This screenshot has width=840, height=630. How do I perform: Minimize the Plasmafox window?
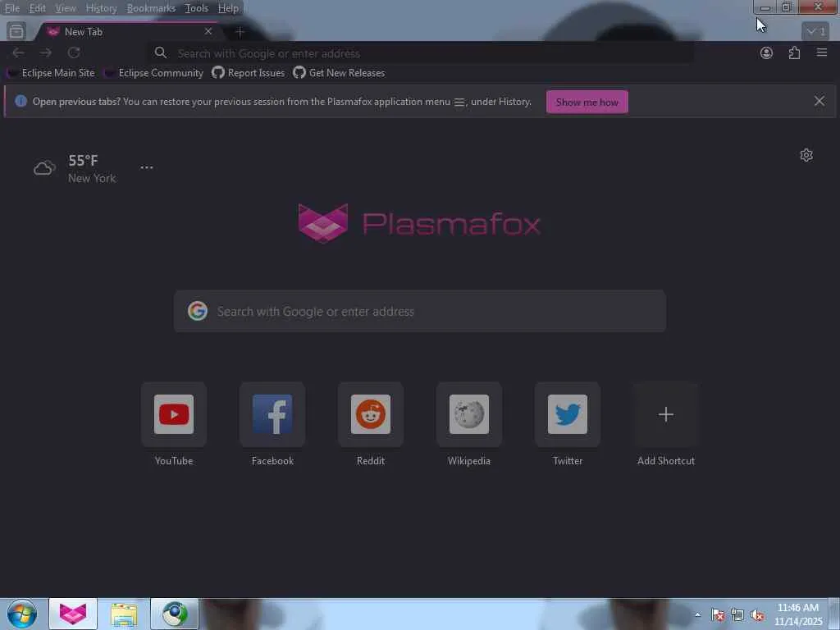[x=765, y=7]
